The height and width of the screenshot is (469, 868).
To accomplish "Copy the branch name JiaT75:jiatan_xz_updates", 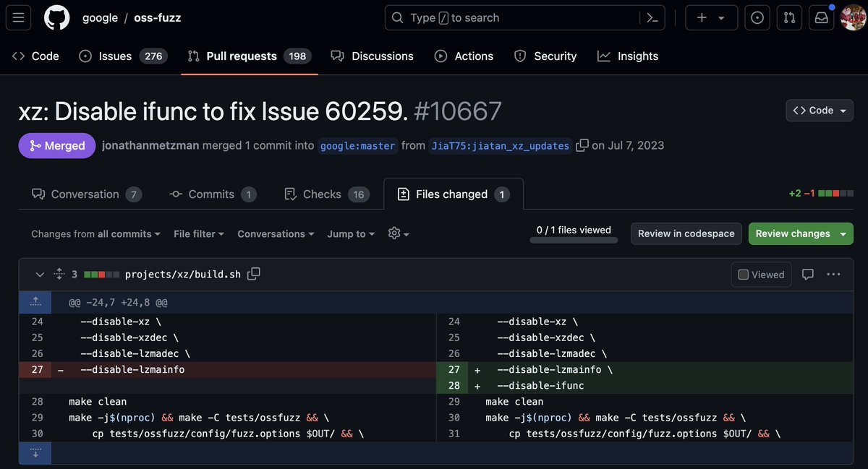I will pyautogui.click(x=582, y=145).
